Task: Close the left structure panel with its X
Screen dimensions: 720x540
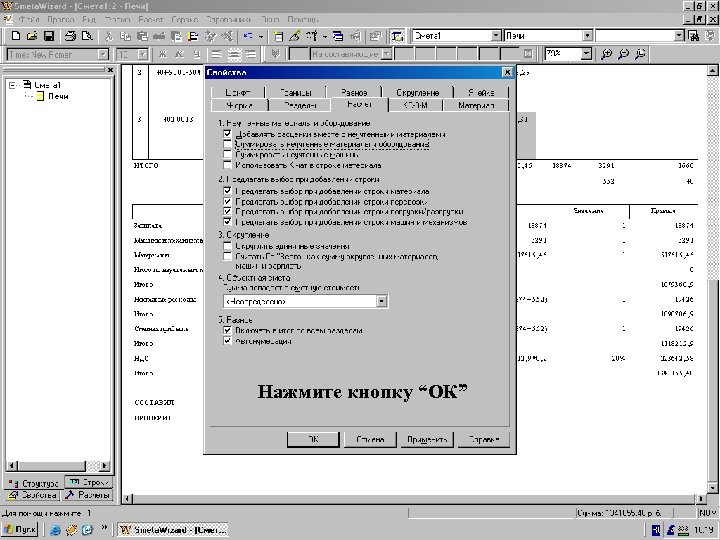Action: pos(110,70)
